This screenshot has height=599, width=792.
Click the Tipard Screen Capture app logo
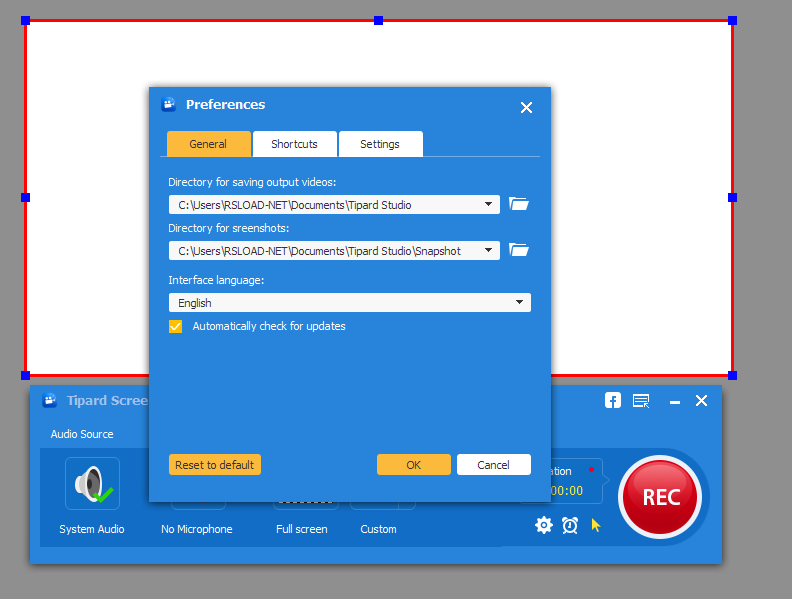(49, 401)
